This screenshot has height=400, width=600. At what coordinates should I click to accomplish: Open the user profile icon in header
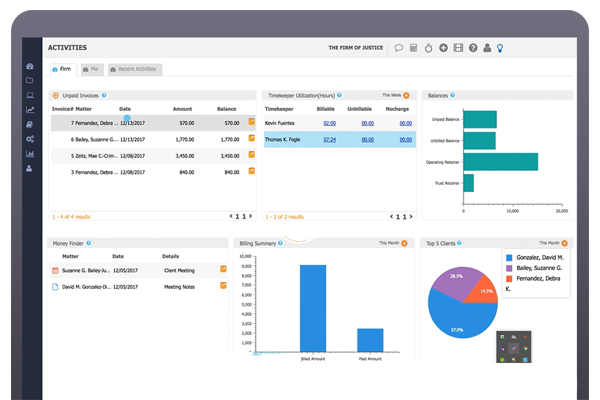(487, 48)
